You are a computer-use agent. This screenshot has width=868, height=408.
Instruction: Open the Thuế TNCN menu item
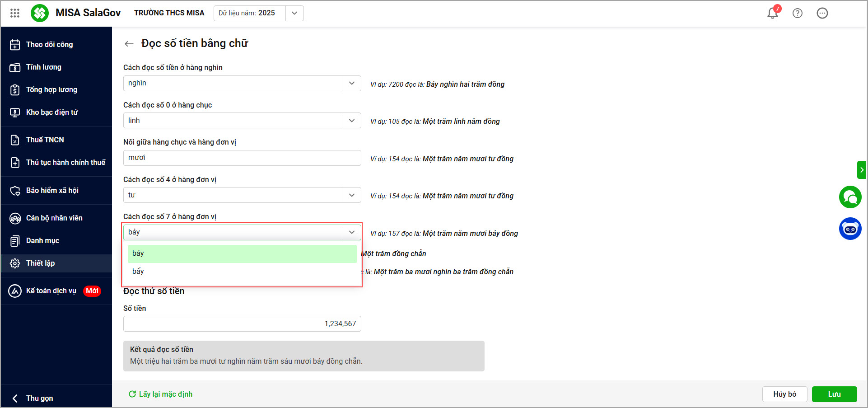pyautogui.click(x=56, y=140)
